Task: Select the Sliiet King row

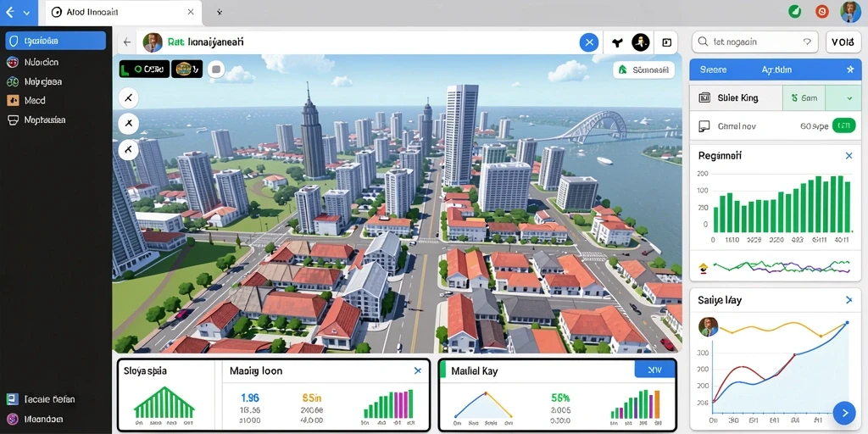Action: (775, 98)
